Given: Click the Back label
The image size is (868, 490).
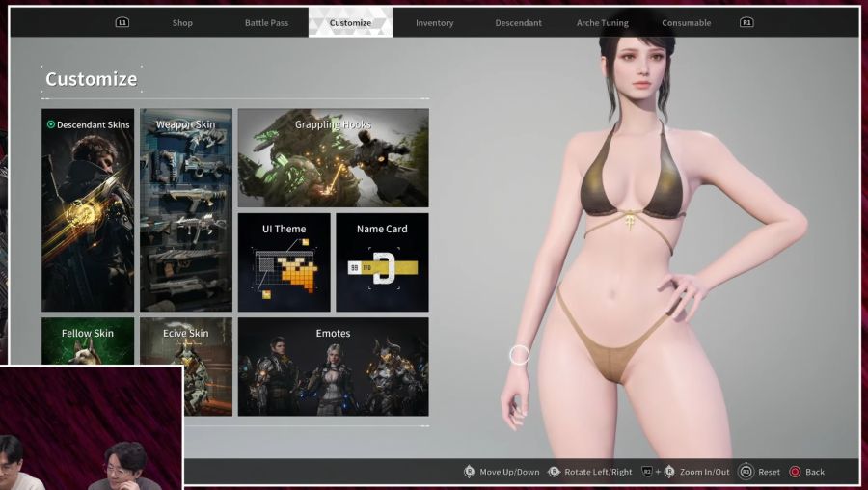Looking at the screenshot, I should click(x=815, y=472).
